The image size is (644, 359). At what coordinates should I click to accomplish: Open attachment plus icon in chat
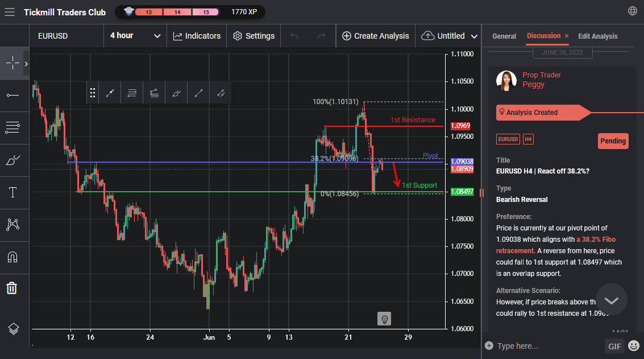489,345
